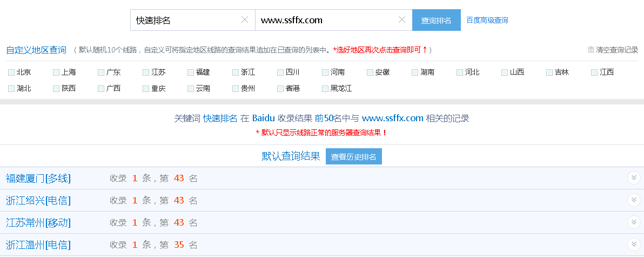Click the 默认查询结果 heading
Screen dimensions: 644x257
pyautogui.click(x=291, y=156)
